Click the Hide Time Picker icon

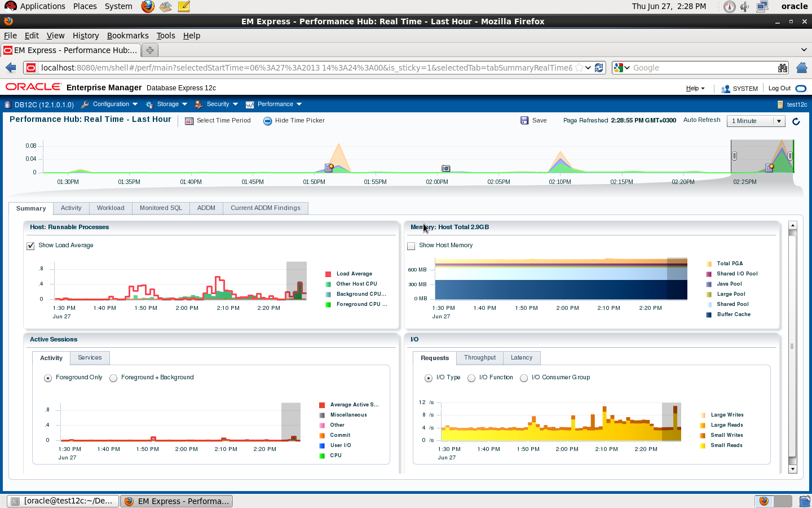pos(268,121)
